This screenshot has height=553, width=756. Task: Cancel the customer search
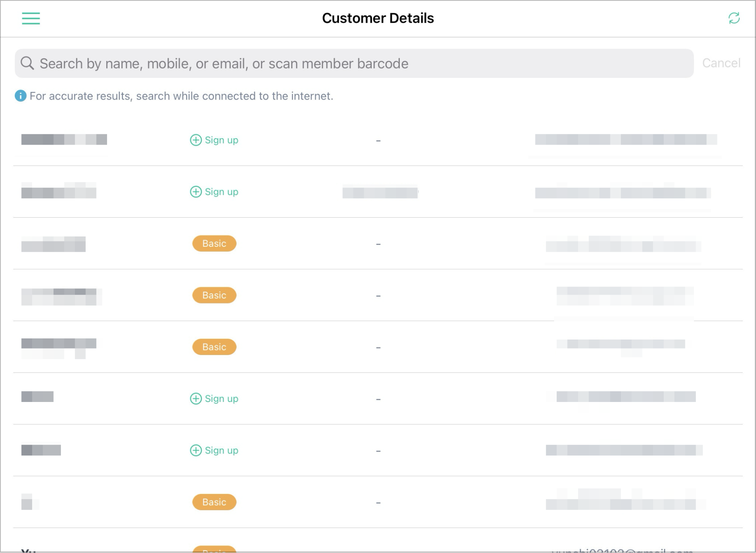tap(721, 63)
